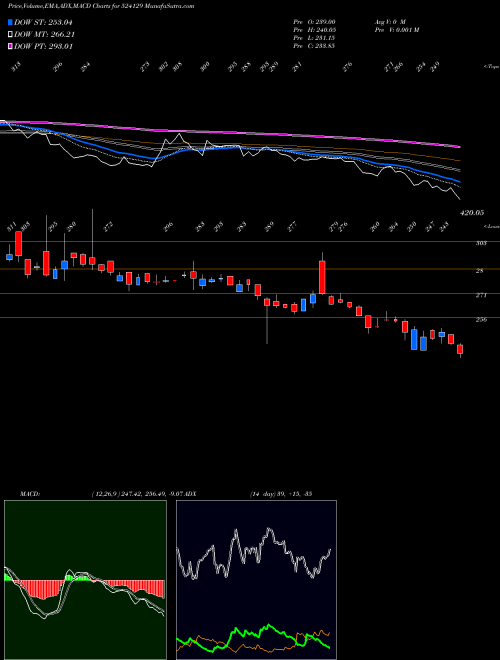Click the Avg V: 0 M text
The height and width of the screenshot is (660, 500).
point(389,21)
